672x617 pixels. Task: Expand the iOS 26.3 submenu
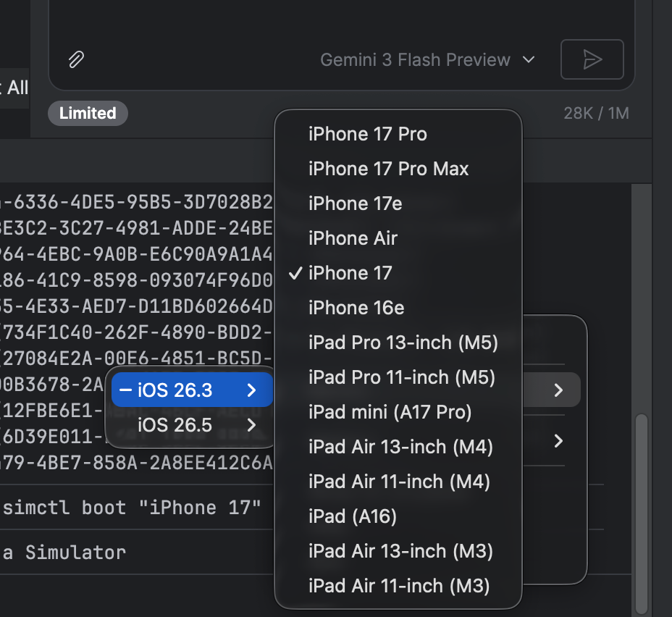[x=192, y=390]
